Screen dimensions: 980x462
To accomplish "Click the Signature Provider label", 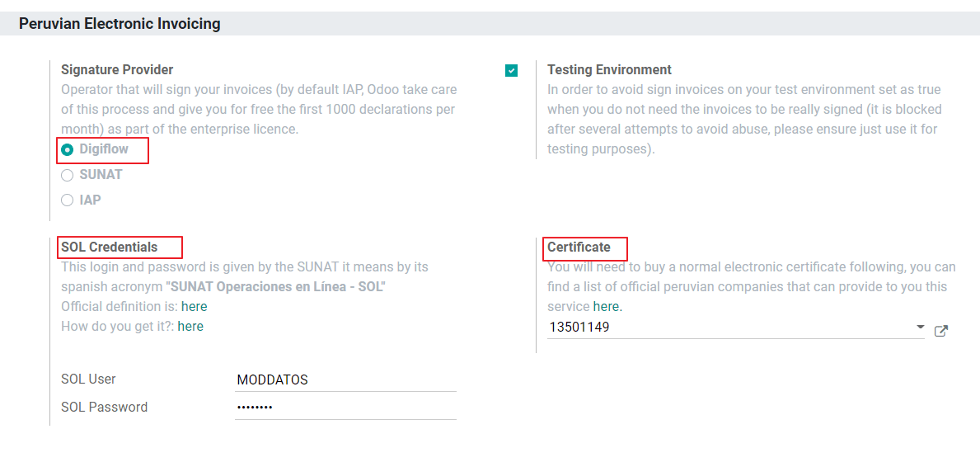I will click(x=117, y=70).
